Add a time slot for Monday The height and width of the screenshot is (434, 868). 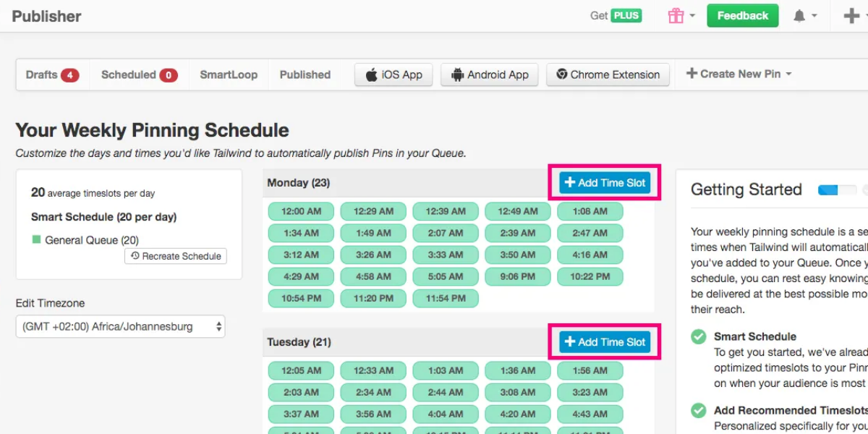[x=605, y=183]
